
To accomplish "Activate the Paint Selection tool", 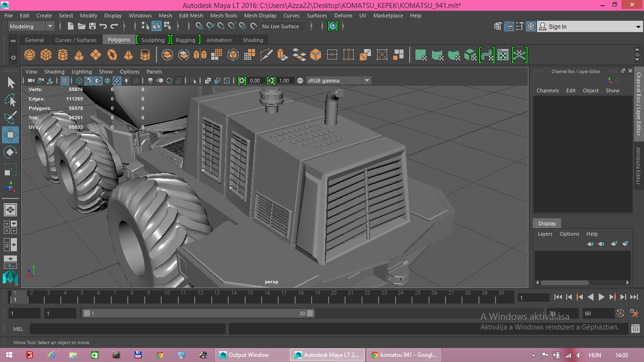I will coord(10,117).
